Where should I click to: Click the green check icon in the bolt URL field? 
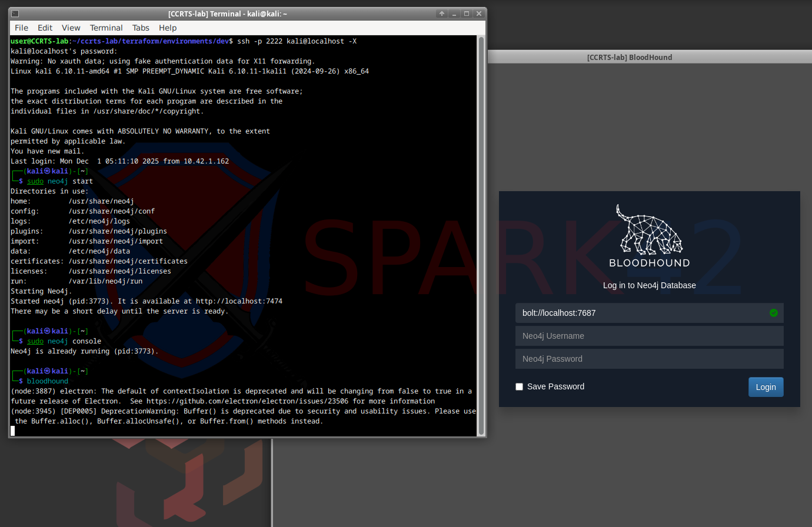pos(774,313)
